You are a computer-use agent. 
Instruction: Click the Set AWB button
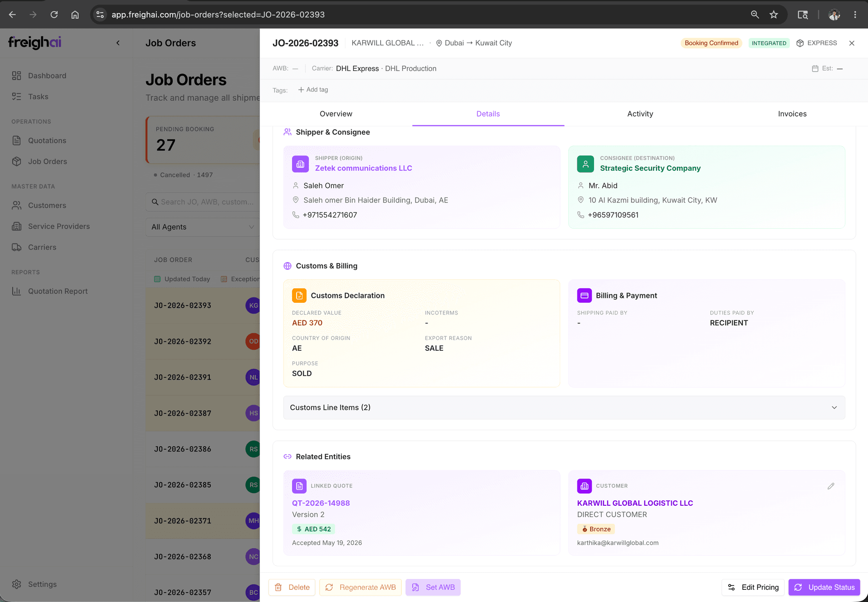(433, 588)
